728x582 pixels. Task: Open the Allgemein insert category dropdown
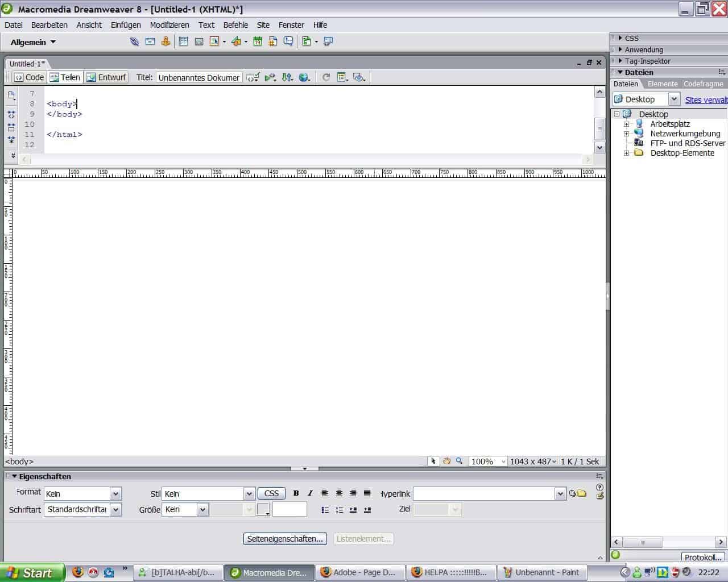coord(34,42)
